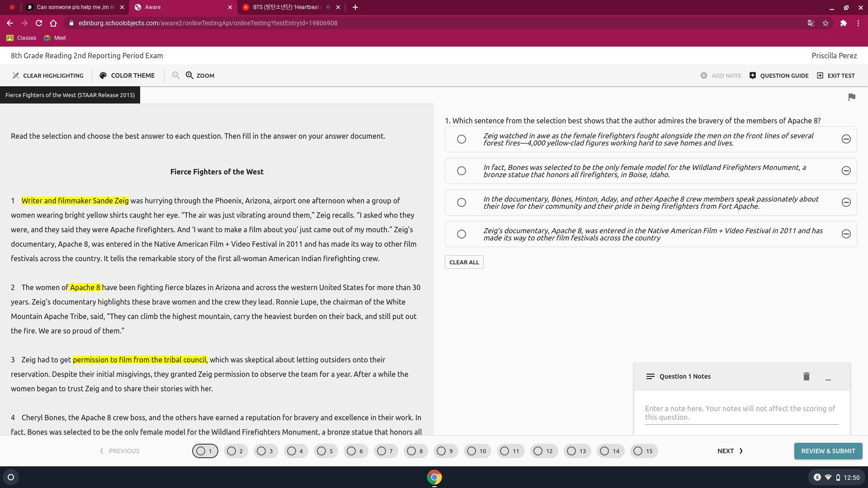The image size is (868, 488).
Task: Click the Zoom in magnifier icon
Action: pyautogui.click(x=189, y=75)
